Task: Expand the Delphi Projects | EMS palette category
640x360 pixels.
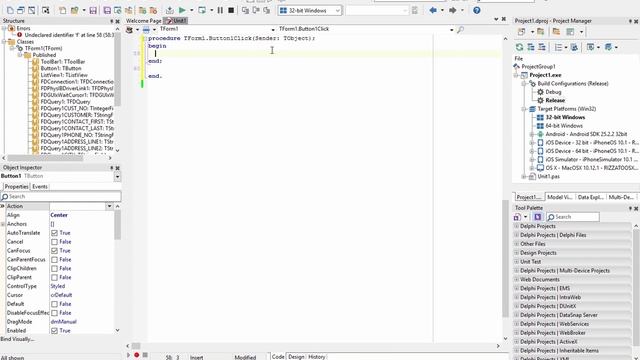Action: point(516,289)
